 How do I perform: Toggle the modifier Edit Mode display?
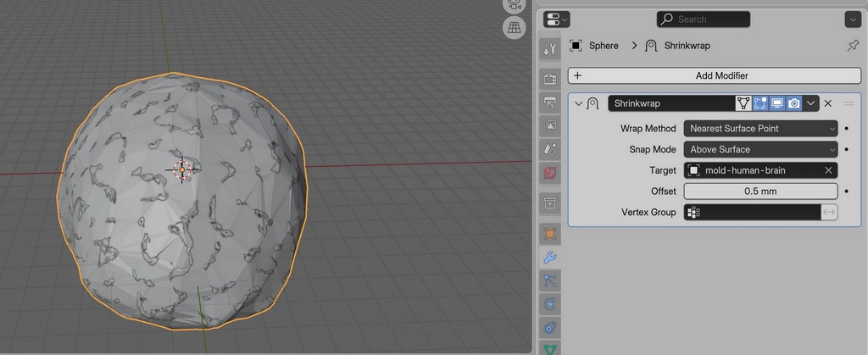point(760,103)
